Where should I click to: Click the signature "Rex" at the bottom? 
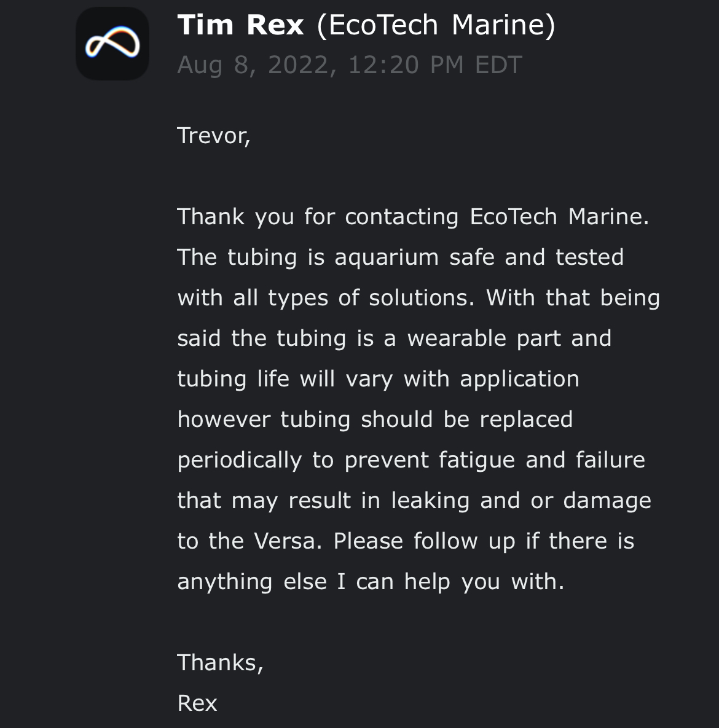click(x=197, y=703)
